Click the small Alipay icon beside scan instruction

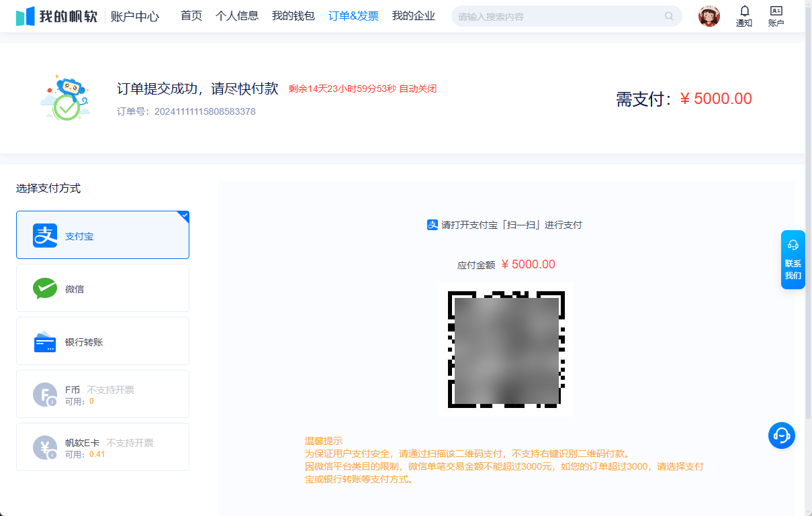click(433, 225)
